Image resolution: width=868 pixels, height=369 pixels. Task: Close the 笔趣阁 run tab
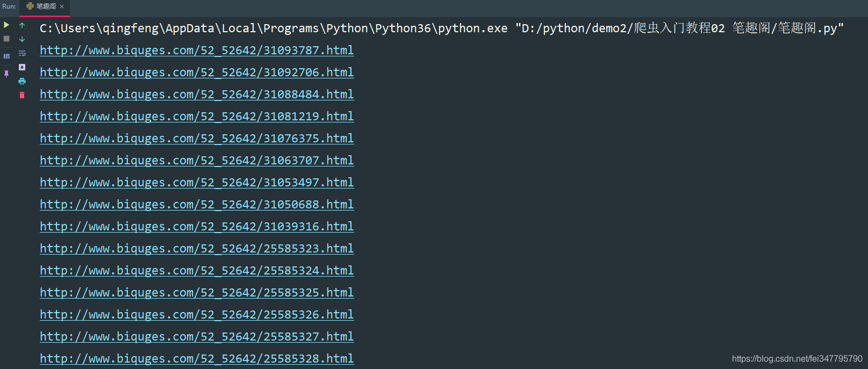coord(62,6)
